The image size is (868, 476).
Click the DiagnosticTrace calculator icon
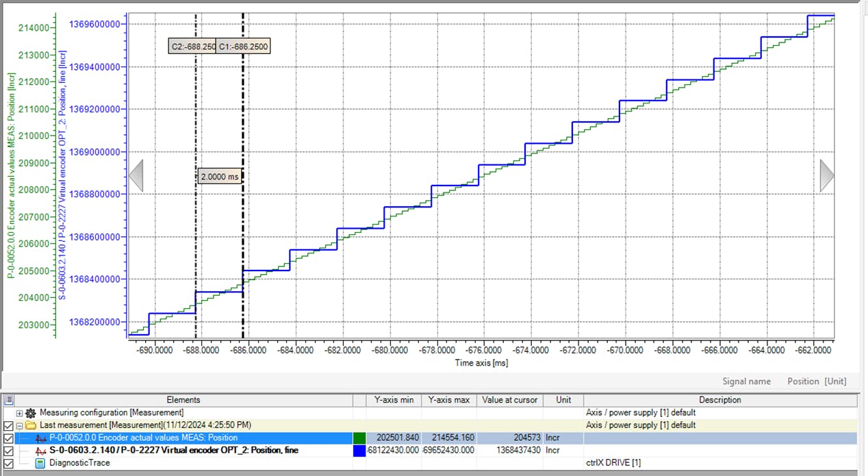click(40, 463)
